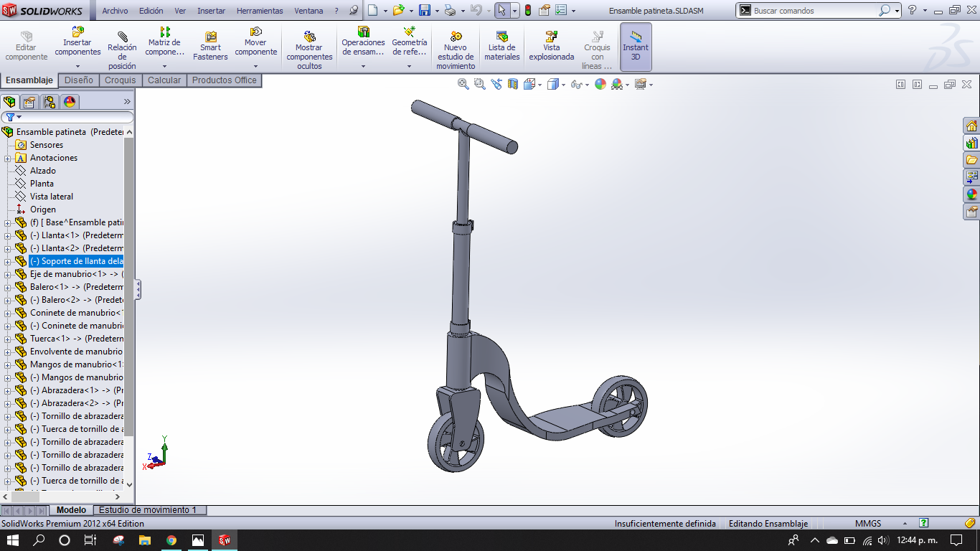This screenshot has height=551, width=980.
Task: Switch to the Croquis tab
Action: pos(121,80)
